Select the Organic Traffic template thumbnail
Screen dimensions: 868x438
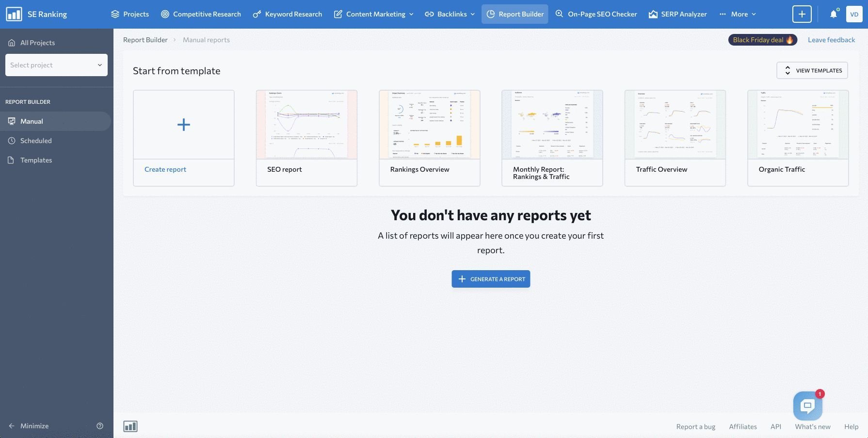click(x=798, y=125)
